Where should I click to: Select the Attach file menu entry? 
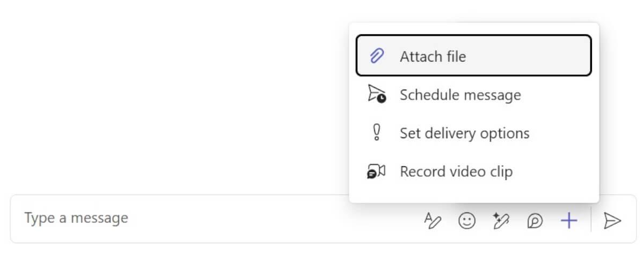433,56
